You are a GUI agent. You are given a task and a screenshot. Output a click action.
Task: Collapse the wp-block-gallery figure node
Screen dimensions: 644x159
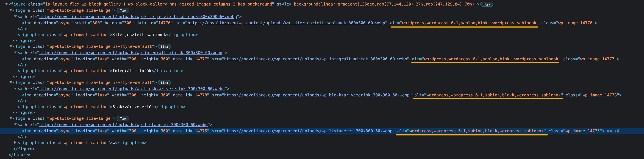6,4
